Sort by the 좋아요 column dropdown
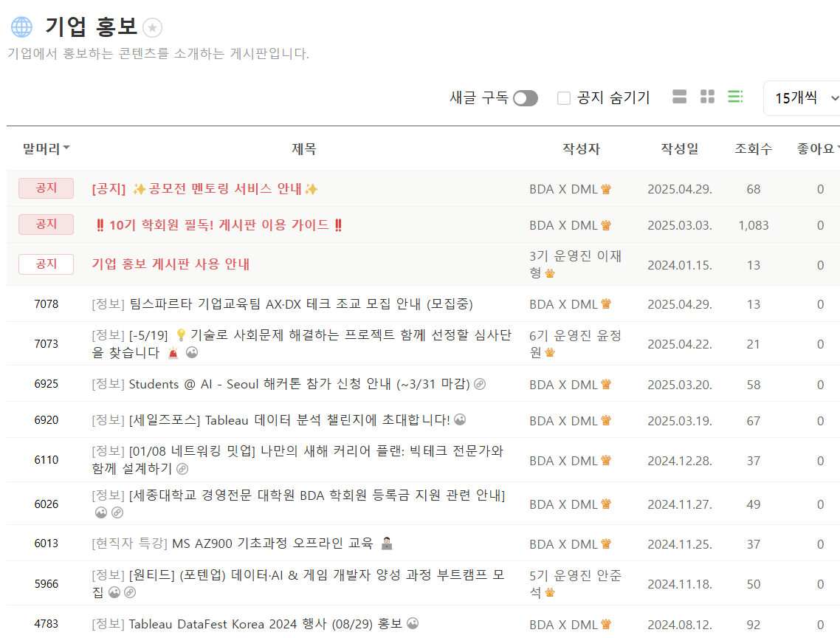 [x=818, y=148]
